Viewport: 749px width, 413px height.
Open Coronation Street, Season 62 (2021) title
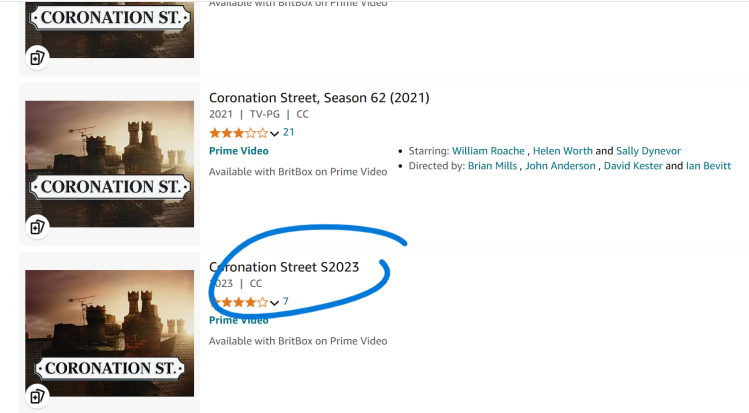pyautogui.click(x=319, y=98)
